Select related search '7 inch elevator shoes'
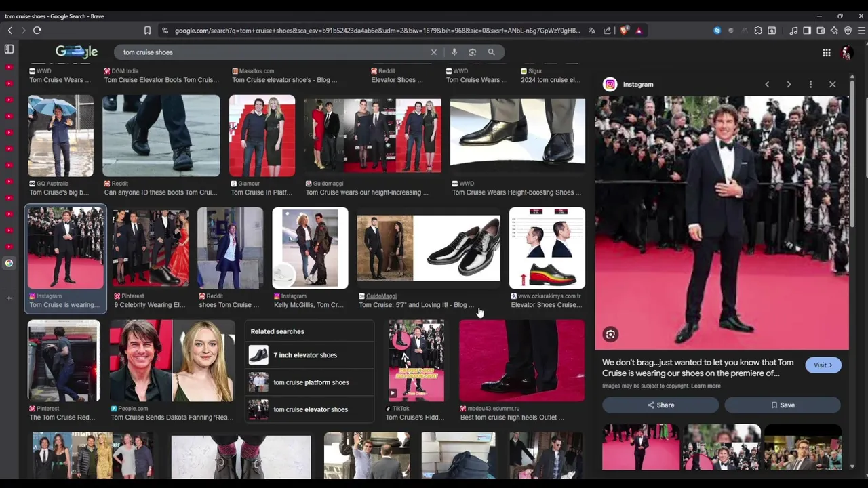Screen dimensions: 868x488 pyautogui.click(x=309, y=355)
